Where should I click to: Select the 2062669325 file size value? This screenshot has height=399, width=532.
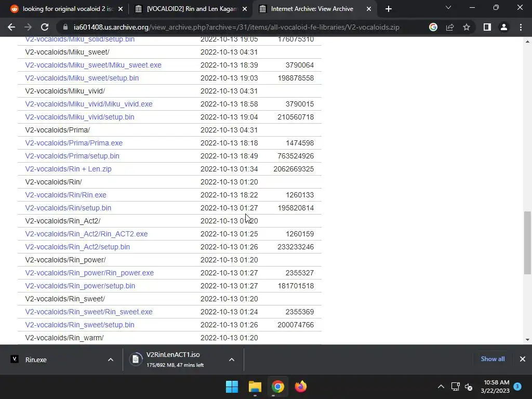point(294,169)
